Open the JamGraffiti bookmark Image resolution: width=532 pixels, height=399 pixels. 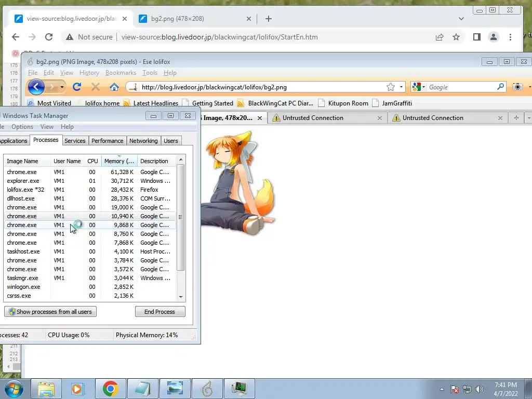392,103
